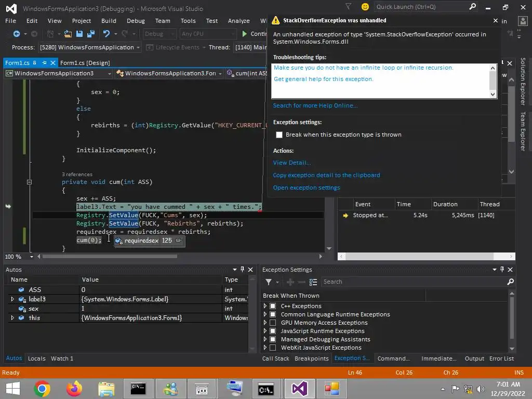This screenshot has height=399, width=532.
Task: Click the notifications filter flag icon
Action: click(348, 6)
